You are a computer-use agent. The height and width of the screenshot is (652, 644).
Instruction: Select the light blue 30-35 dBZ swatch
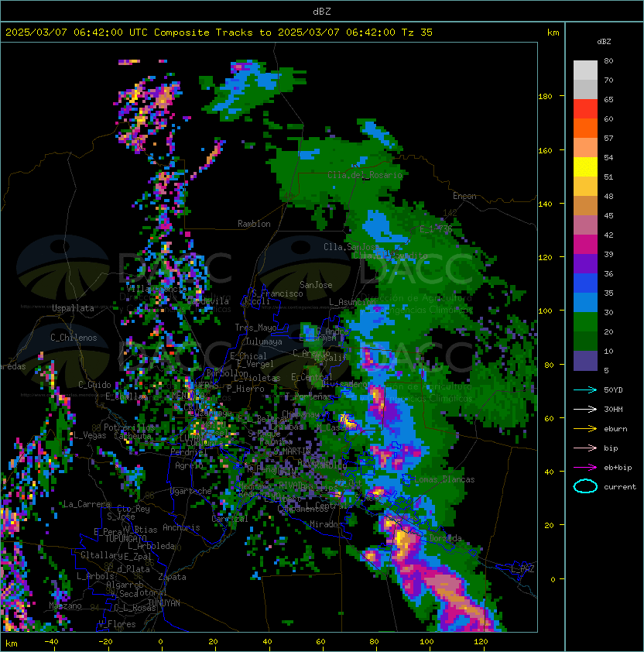click(x=585, y=303)
